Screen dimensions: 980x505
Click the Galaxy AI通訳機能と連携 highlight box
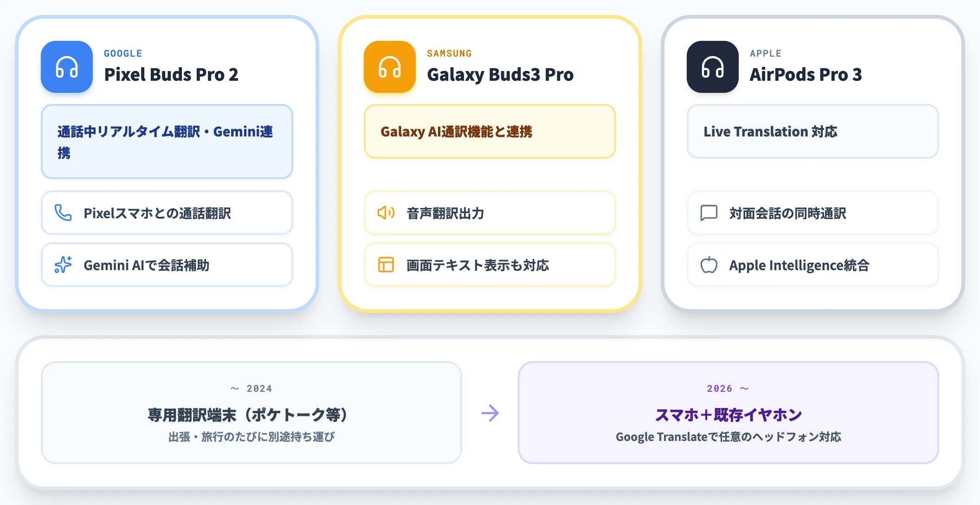490,131
